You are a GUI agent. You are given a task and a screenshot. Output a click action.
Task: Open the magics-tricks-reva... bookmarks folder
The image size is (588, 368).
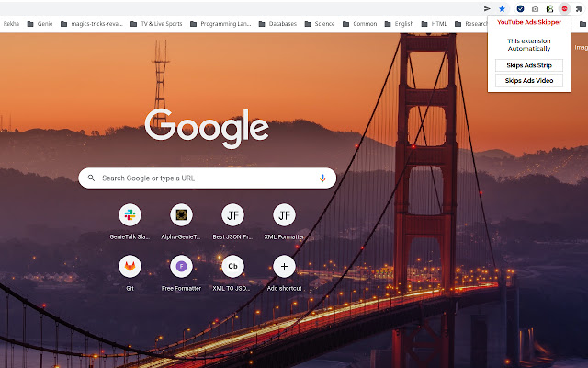click(92, 24)
